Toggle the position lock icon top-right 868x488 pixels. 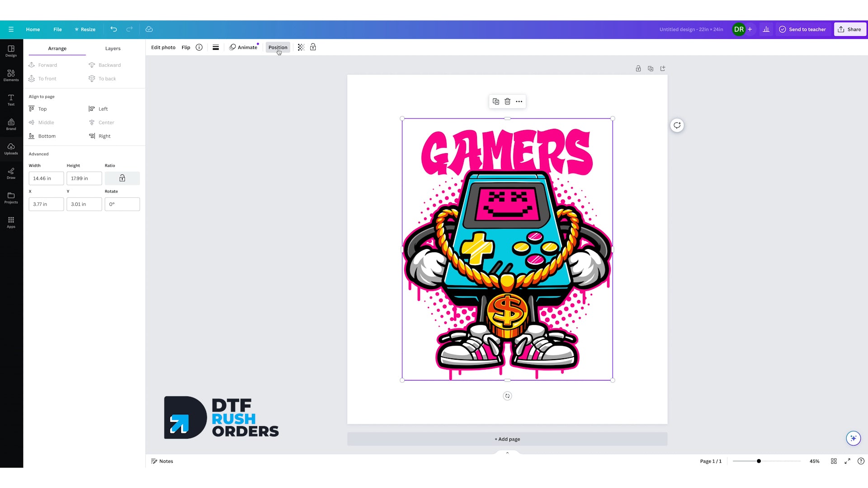[x=638, y=68]
